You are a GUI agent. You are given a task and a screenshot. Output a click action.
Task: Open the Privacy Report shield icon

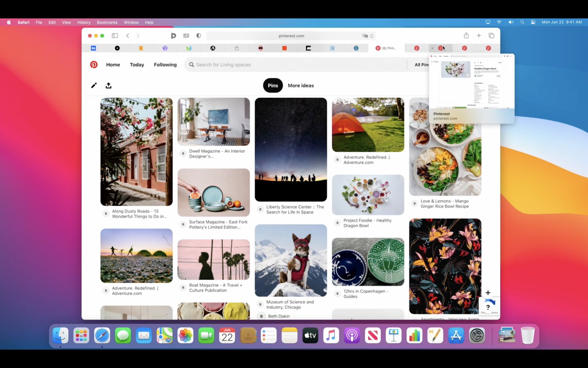click(x=198, y=36)
